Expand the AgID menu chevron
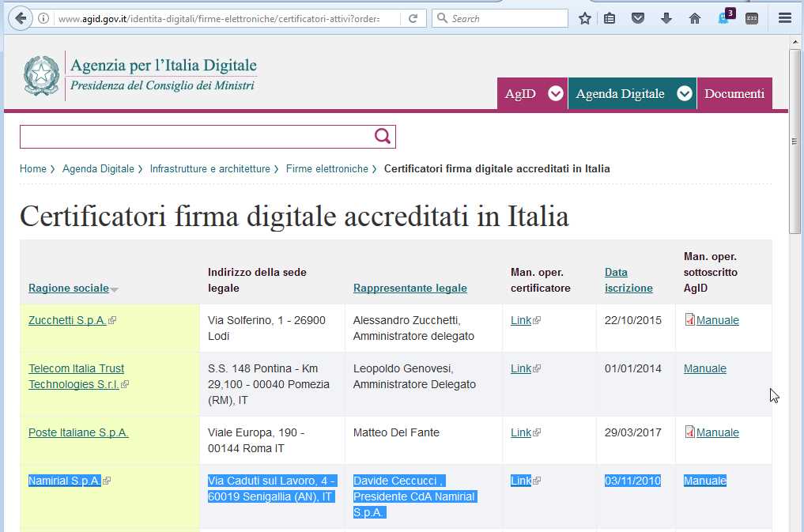 [x=555, y=93]
